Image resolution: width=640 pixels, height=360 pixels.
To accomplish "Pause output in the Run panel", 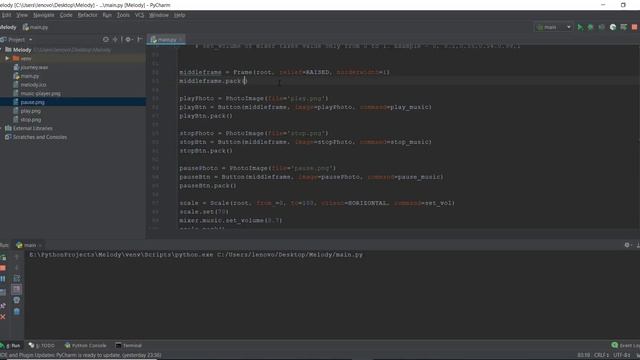I will pyautogui.click(x=3, y=279).
